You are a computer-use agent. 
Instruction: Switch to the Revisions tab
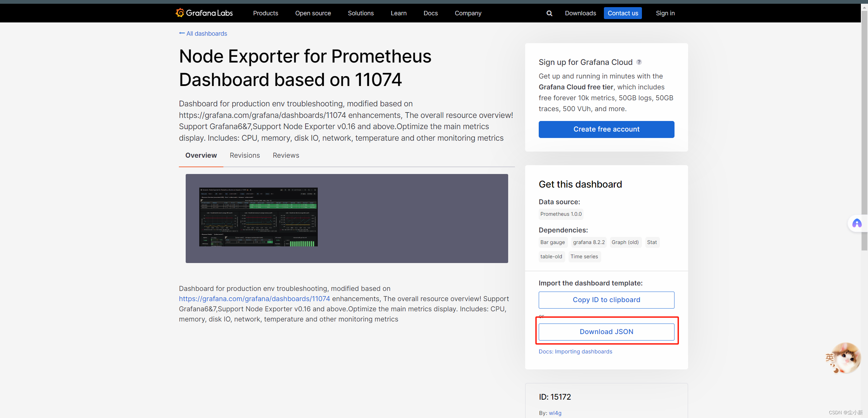point(245,155)
